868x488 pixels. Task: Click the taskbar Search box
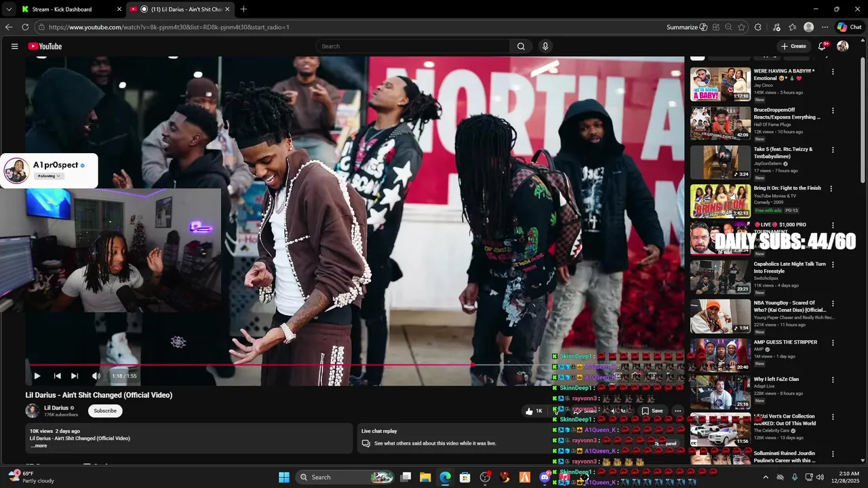coord(346,477)
